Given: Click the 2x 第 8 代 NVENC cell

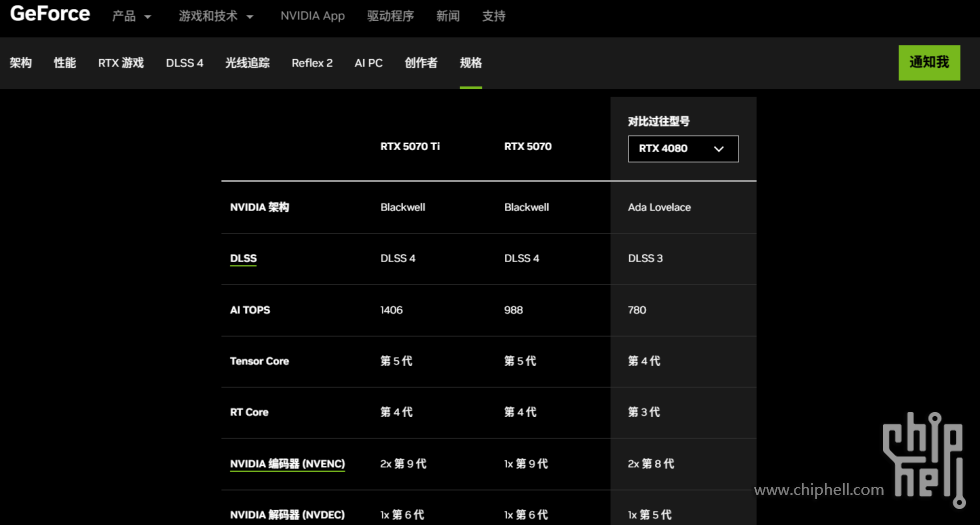Looking at the screenshot, I should point(651,464).
